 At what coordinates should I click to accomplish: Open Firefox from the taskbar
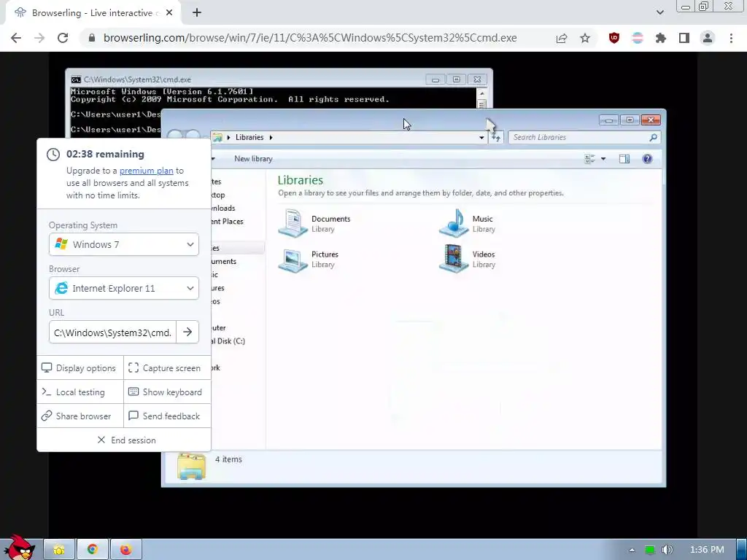[x=125, y=550]
